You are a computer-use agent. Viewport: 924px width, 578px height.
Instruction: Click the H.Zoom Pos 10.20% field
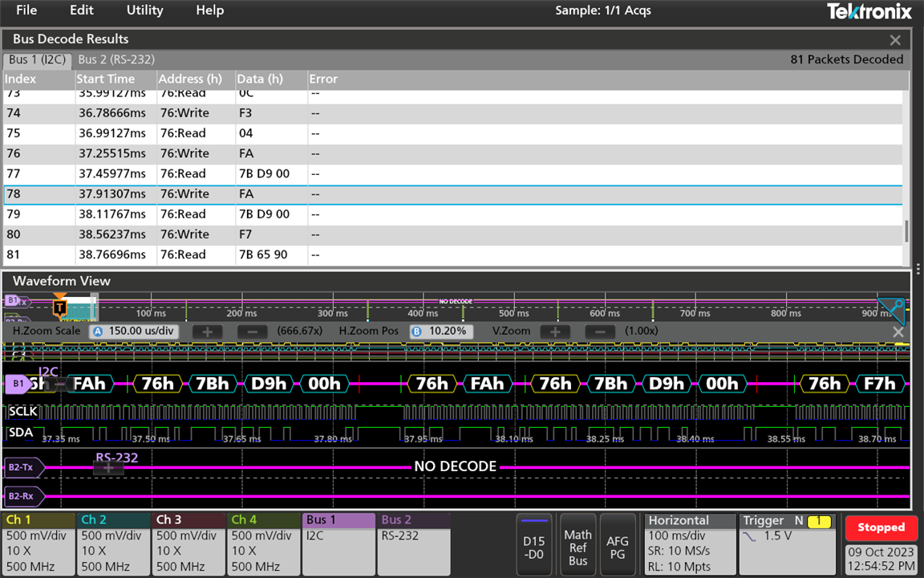click(x=442, y=332)
